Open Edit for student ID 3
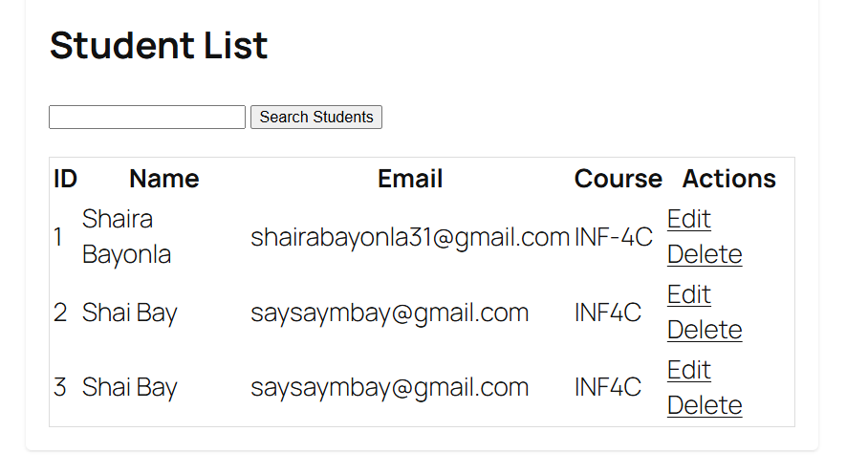The image size is (868, 475). [688, 370]
